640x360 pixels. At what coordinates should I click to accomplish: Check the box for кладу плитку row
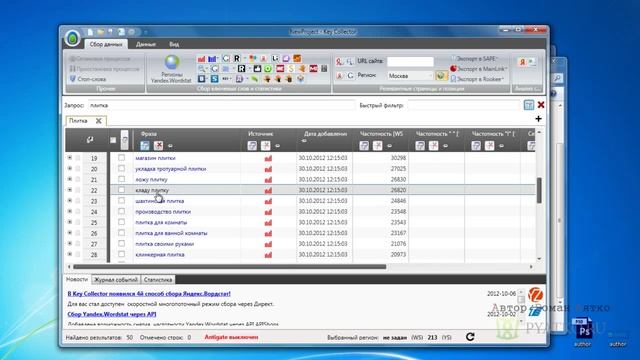pos(121,190)
